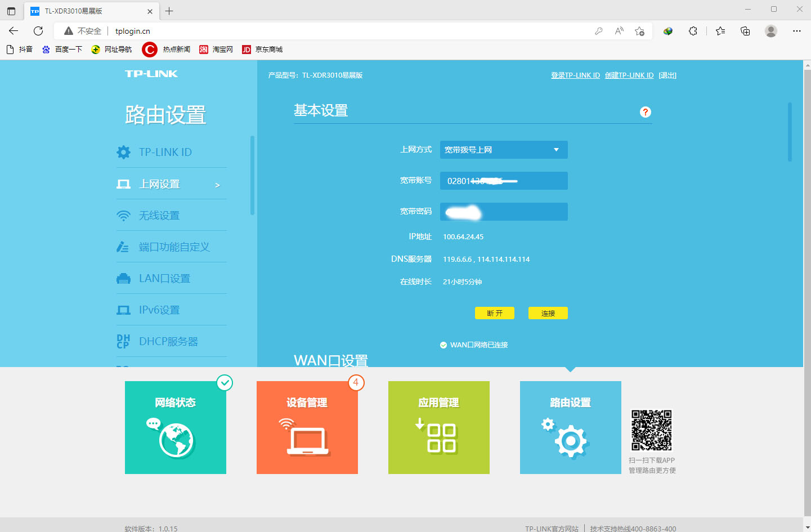Image resolution: width=811 pixels, height=532 pixels.
Task: Click the browser refresh button
Action: (x=38, y=31)
